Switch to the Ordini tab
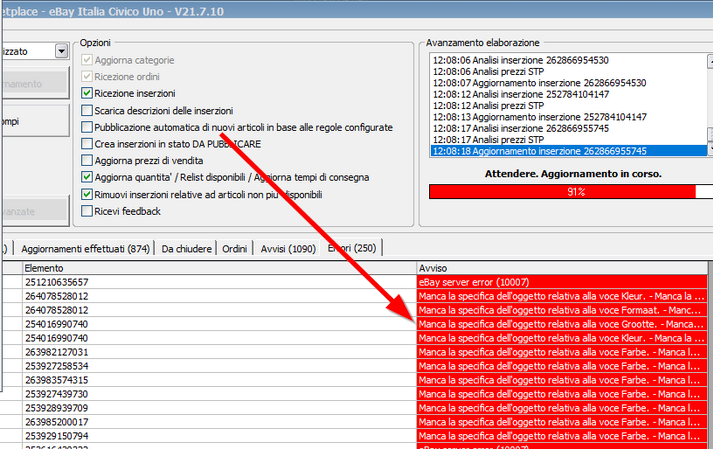The image size is (713, 449). pos(235,249)
